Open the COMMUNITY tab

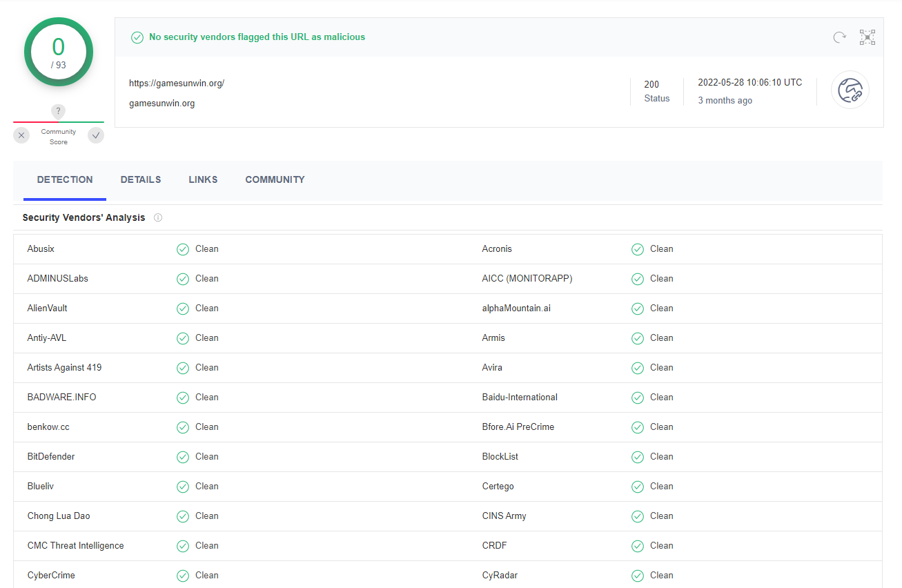coord(275,179)
